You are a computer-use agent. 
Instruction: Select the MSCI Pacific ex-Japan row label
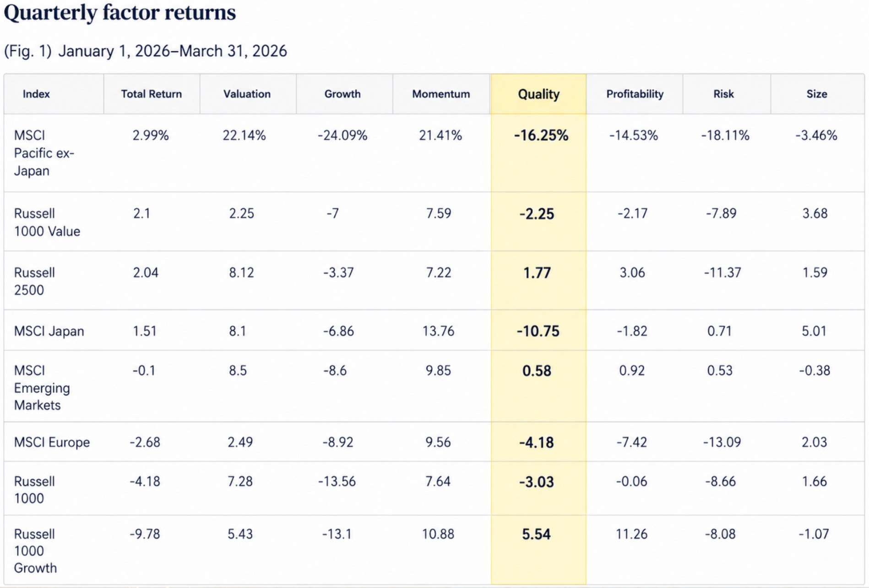click(x=44, y=153)
